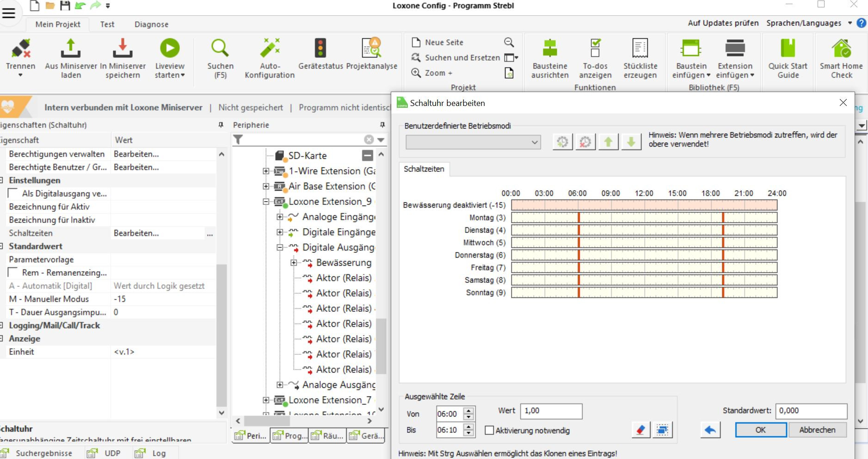Image resolution: width=868 pixels, height=459 pixels.
Task: Switch to the Diagnose ribbon tab
Action: [x=151, y=24]
